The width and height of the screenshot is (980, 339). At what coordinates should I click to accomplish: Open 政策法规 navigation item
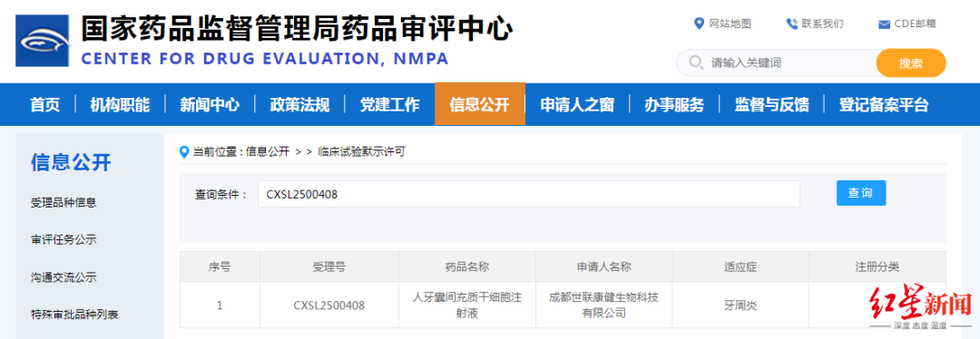click(x=299, y=104)
